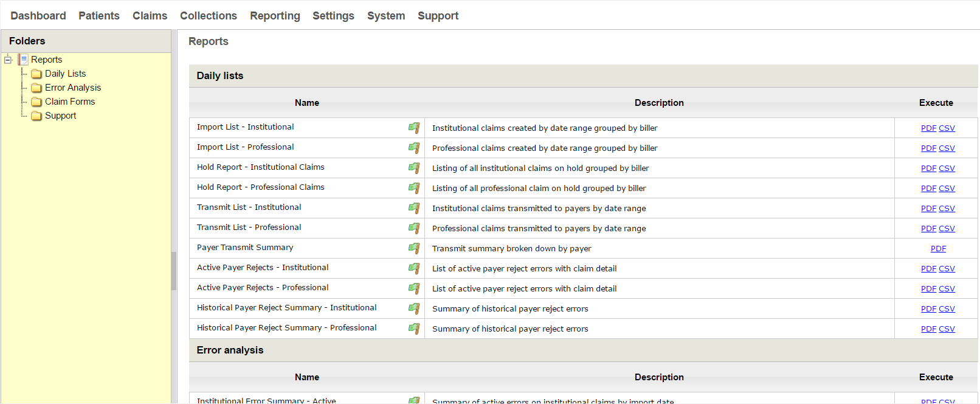This screenshot has width=980, height=404.
Task: Click the flag icon for Active Payer Rejects - Professional
Action: click(x=414, y=288)
